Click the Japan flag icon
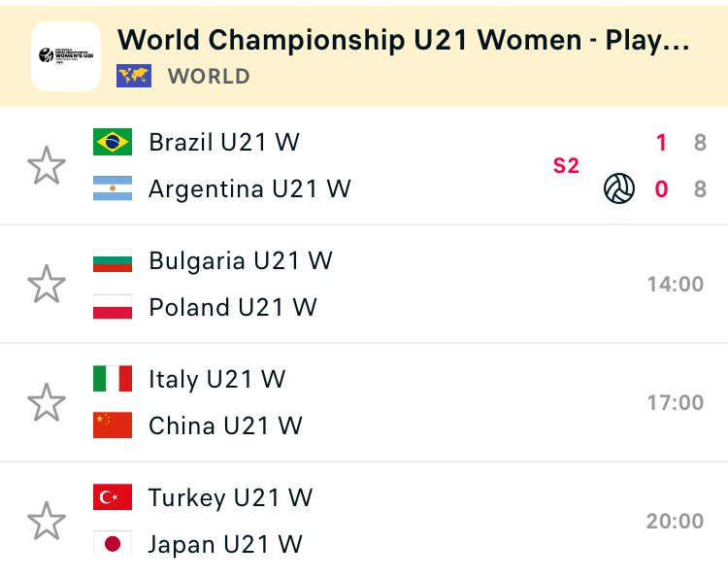This screenshot has height=578, width=728. pyautogui.click(x=113, y=544)
